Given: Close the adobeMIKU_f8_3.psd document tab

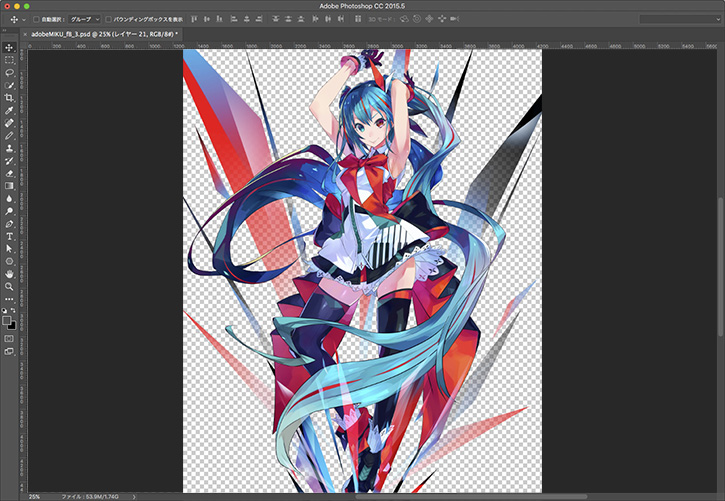Looking at the screenshot, I should (25, 34).
